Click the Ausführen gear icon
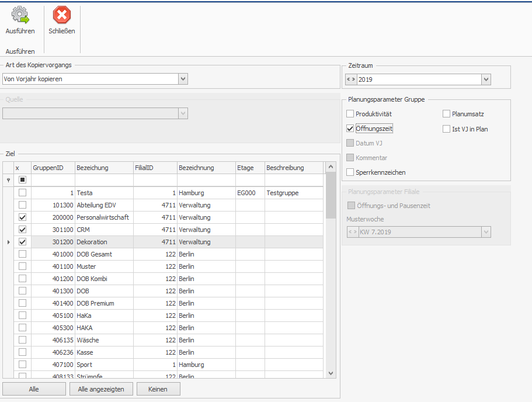 coord(20,15)
